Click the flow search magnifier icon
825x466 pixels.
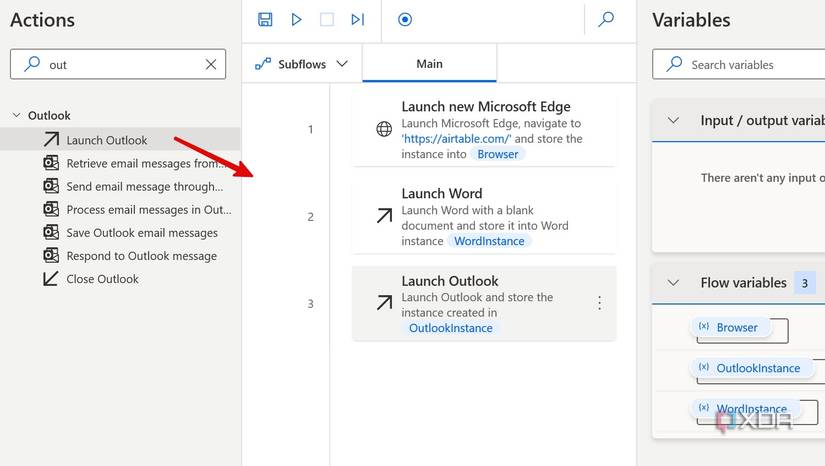pyautogui.click(x=606, y=19)
